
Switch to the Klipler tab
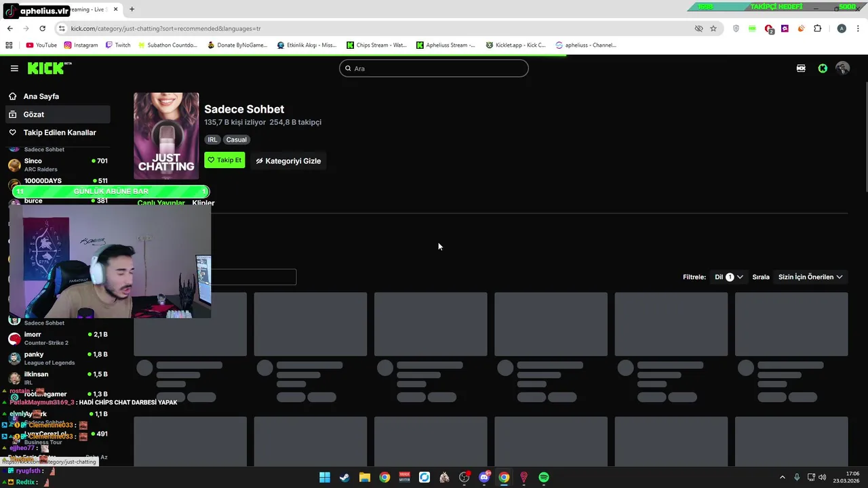pos(203,203)
